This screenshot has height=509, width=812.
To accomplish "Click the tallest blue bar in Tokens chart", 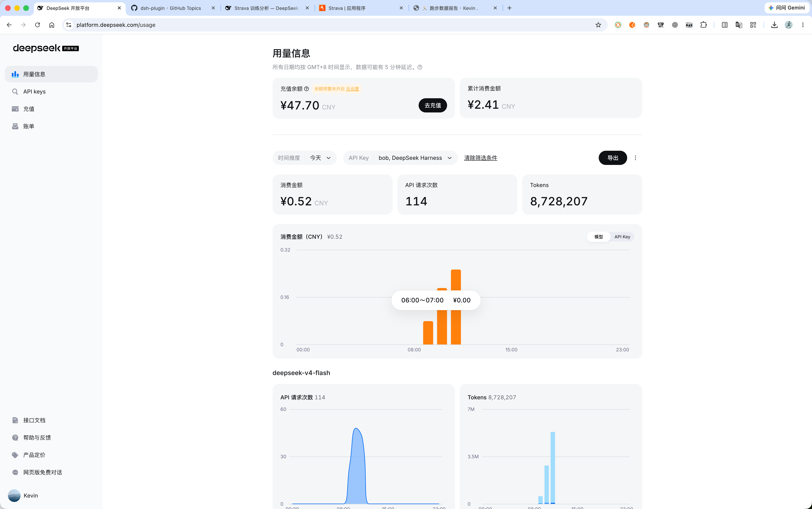I will pos(553,468).
